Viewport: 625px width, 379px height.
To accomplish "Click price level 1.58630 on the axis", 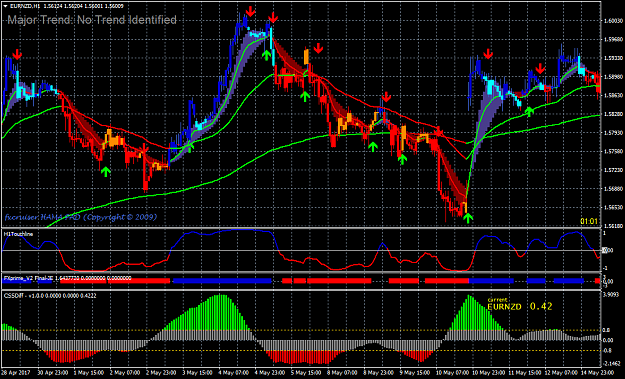I will [612, 96].
